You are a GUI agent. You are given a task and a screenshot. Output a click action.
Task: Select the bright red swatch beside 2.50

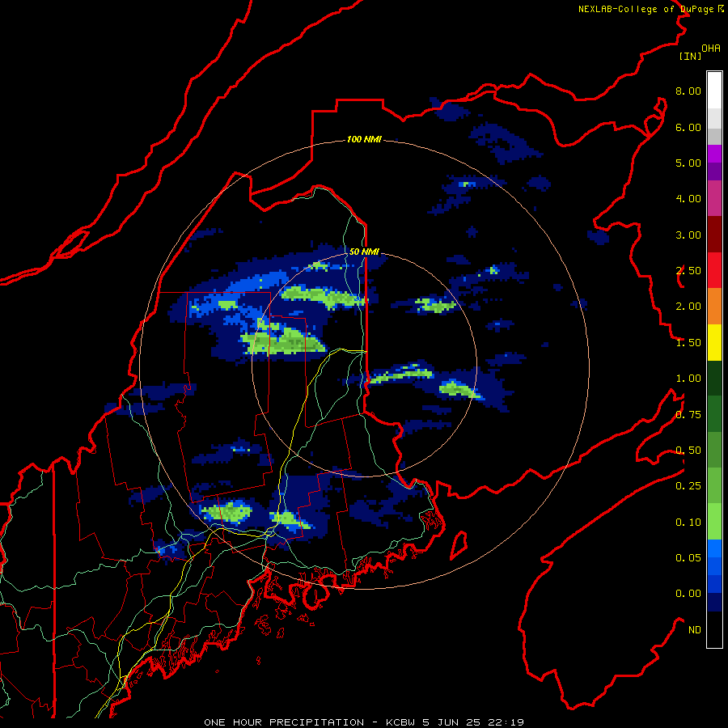pos(714,270)
